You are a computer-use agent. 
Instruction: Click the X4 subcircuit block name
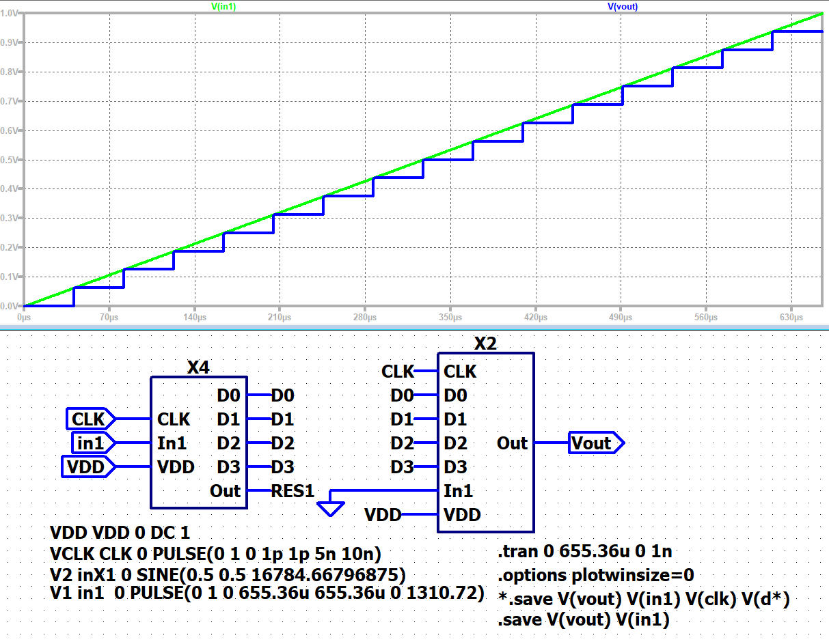coord(198,368)
